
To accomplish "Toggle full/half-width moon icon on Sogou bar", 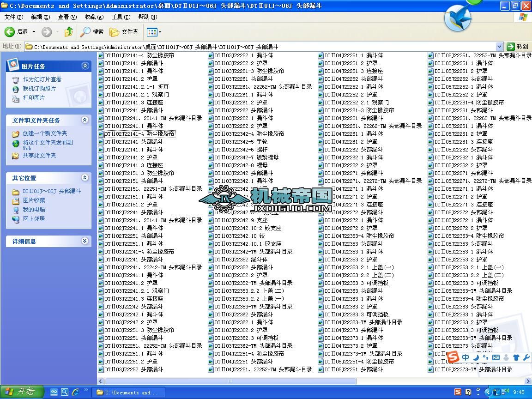I will click(477, 357).
